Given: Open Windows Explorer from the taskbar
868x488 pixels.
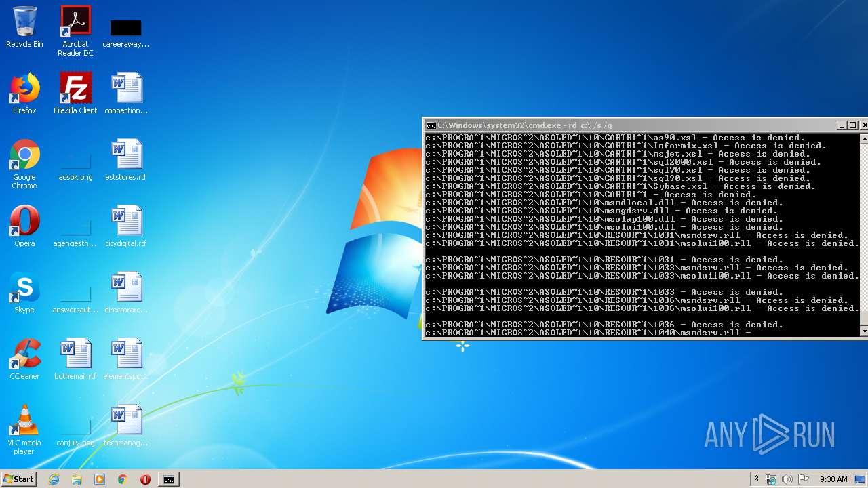Looking at the screenshot, I should [77, 479].
